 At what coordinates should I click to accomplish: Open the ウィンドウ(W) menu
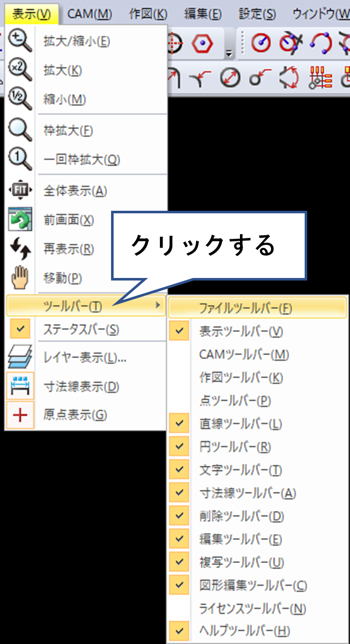tap(320, 14)
